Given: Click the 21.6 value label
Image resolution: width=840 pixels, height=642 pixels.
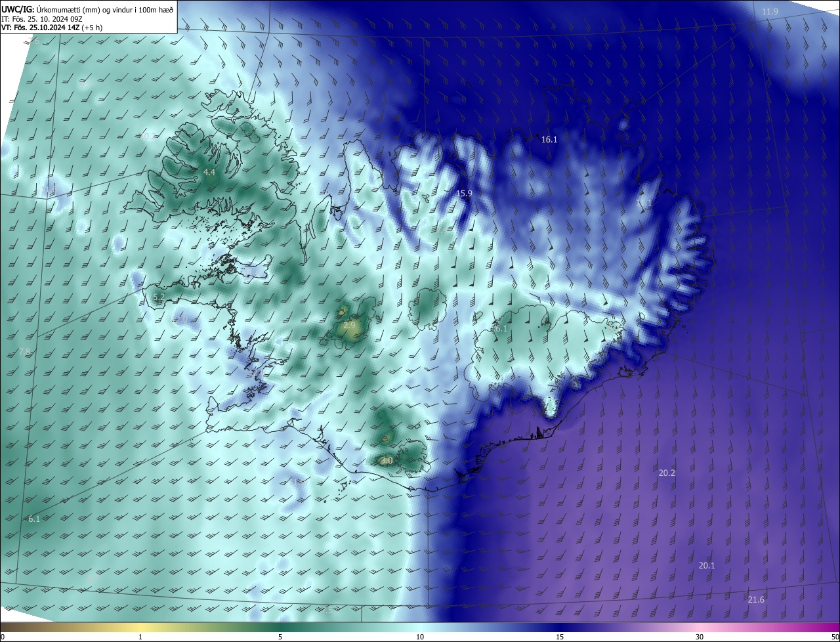Looking at the screenshot, I should pos(756,599).
